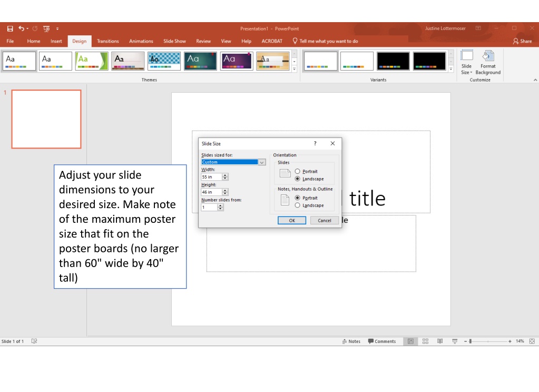The image size is (539, 392).
Task: Expand the Themes gallery more arrow
Action: pyautogui.click(x=294, y=69)
